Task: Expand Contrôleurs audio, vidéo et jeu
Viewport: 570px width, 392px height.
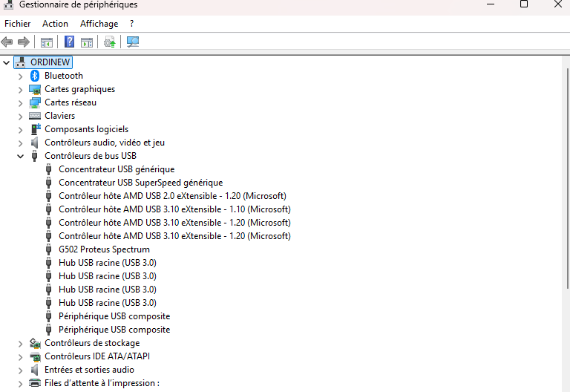Action: coord(20,143)
